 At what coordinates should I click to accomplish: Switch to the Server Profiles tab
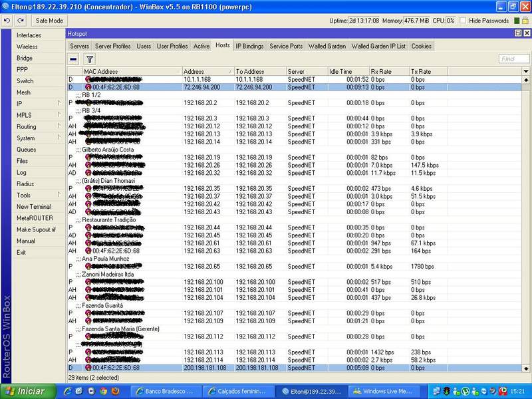coord(112,46)
